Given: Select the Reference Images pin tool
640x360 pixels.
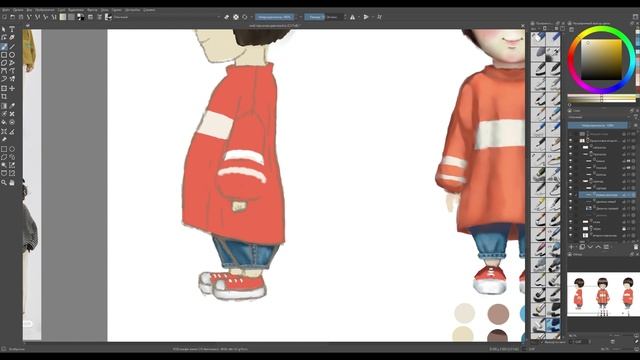Looking at the screenshot, I should click(4, 140).
